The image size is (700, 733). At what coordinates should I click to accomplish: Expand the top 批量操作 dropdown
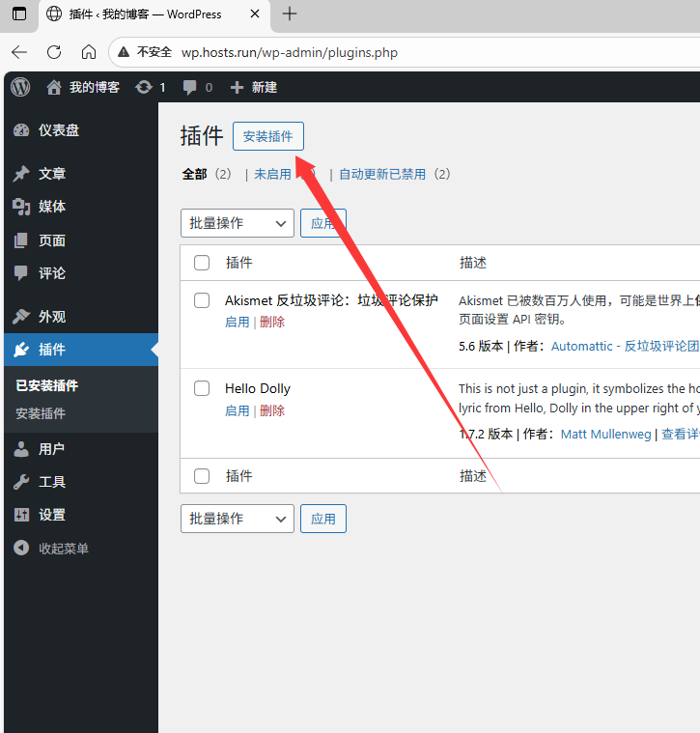point(237,223)
